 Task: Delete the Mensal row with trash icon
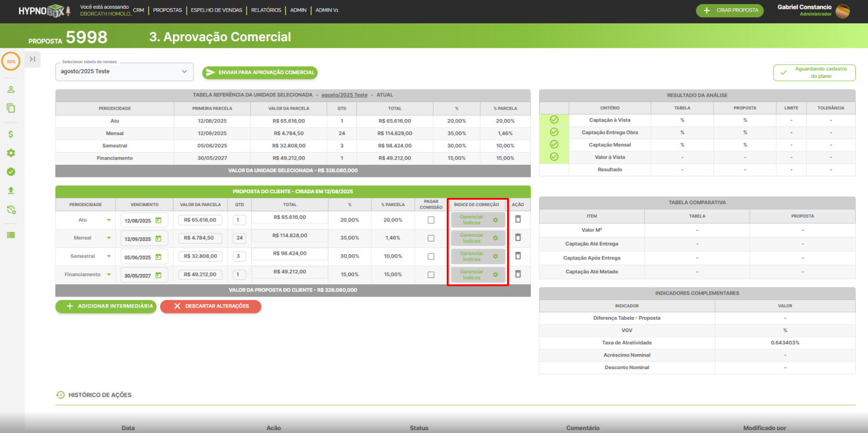pyautogui.click(x=518, y=237)
